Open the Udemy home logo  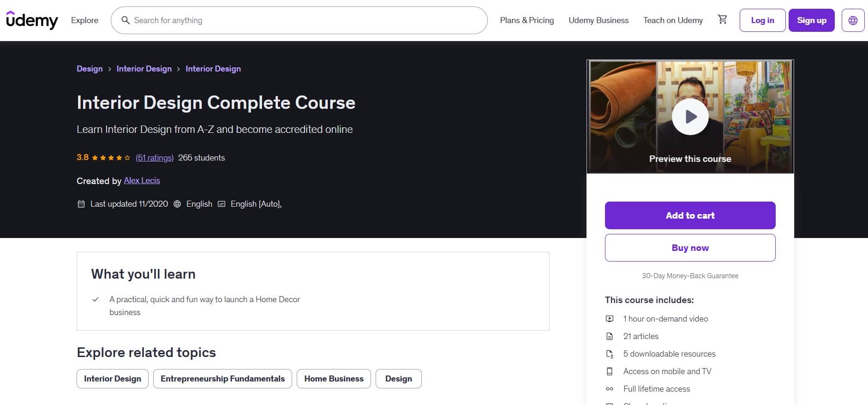click(32, 20)
